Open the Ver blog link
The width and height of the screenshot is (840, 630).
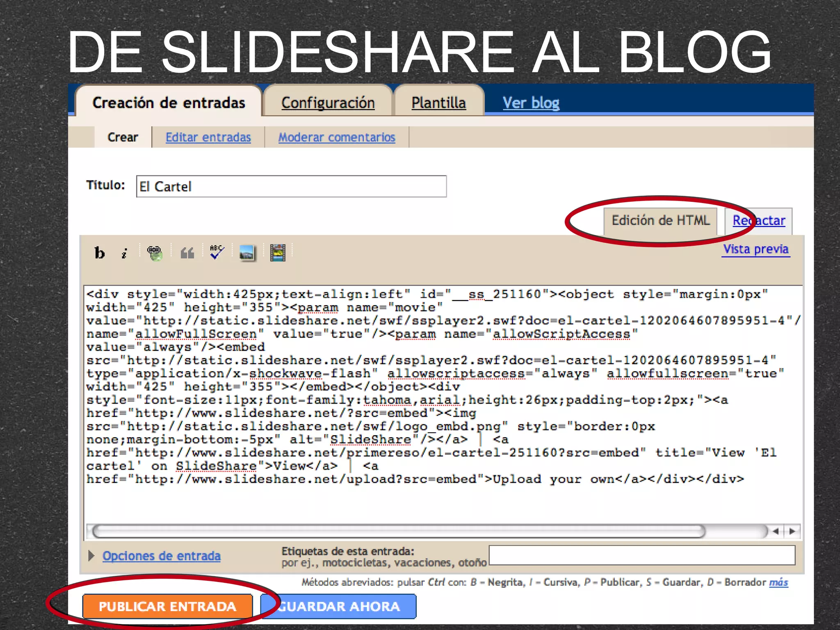[531, 103]
